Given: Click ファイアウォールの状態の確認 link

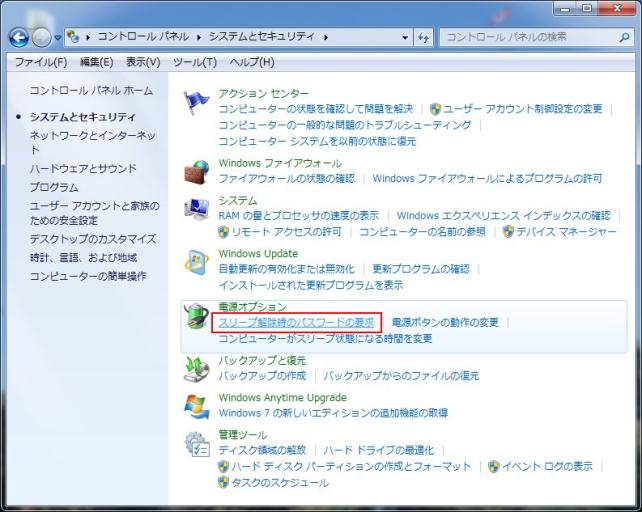Looking at the screenshot, I should (x=287, y=179).
